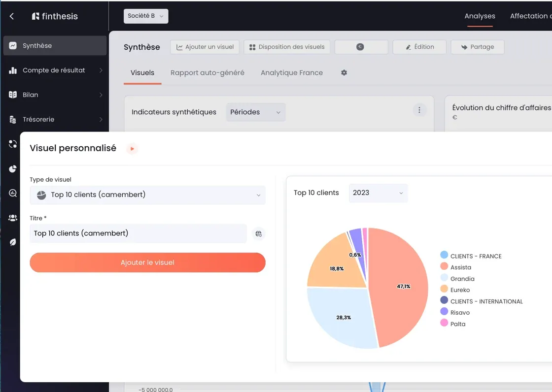Click the Partage button

coord(478,47)
